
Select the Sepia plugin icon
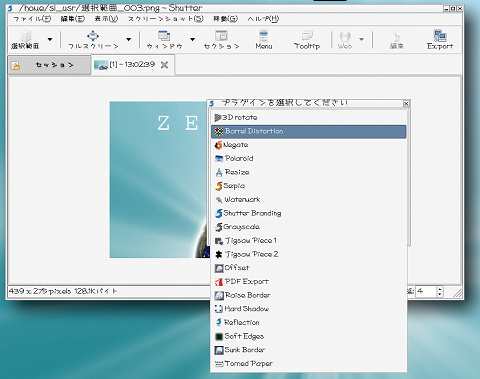[219, 186]
